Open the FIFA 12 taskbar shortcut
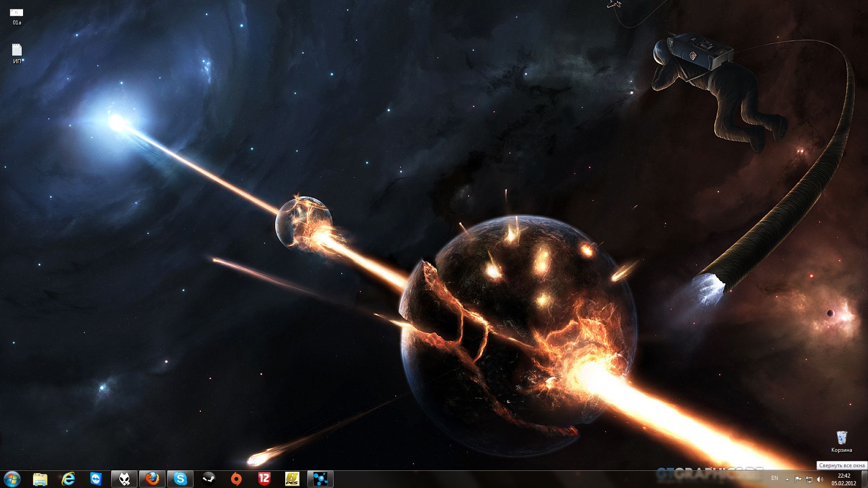 [264, 479]
